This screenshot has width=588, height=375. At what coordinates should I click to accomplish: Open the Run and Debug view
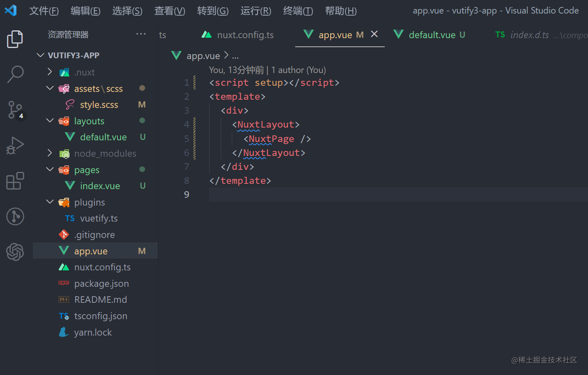15,146
